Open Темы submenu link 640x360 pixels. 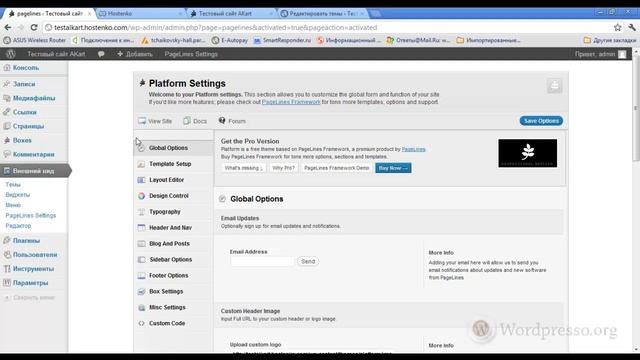13,184
